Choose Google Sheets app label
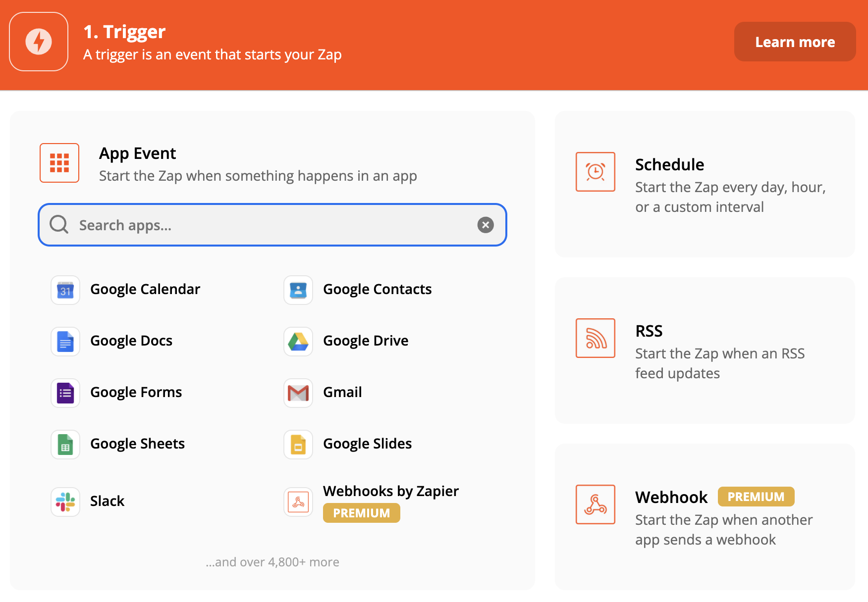This screenshot has width=868, height=602. [138, 444]
